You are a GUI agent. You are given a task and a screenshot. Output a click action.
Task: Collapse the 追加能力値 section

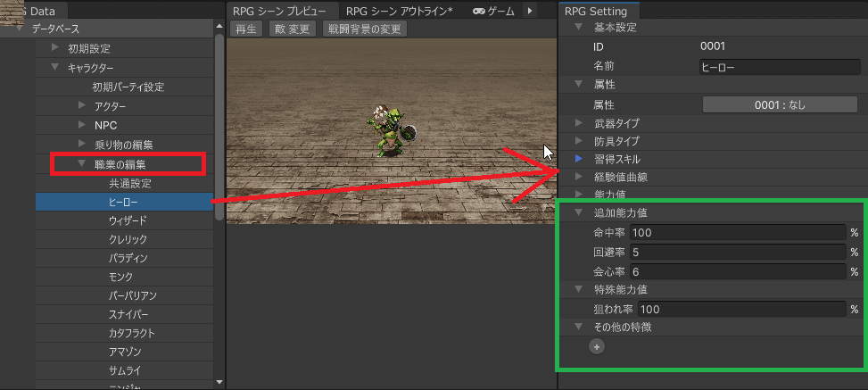578,214
